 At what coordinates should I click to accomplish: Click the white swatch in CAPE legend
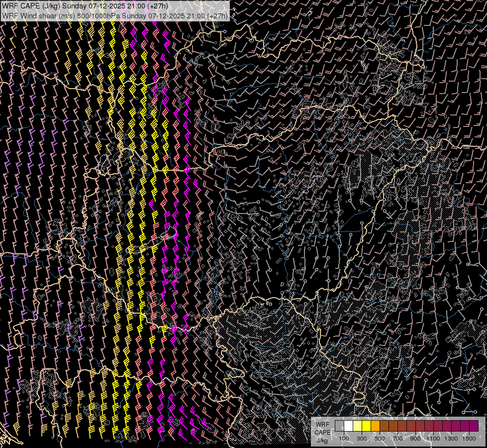pyautogui.click(x=348, y=426)
